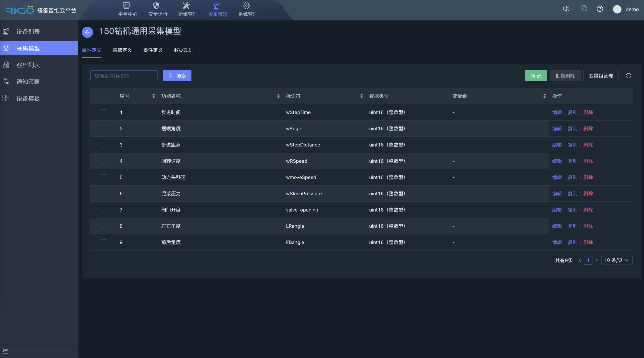This screenshot has height=358, width=644.
Task: Sort the table by the 变量组 column arrows
Action: coord(544,96)
